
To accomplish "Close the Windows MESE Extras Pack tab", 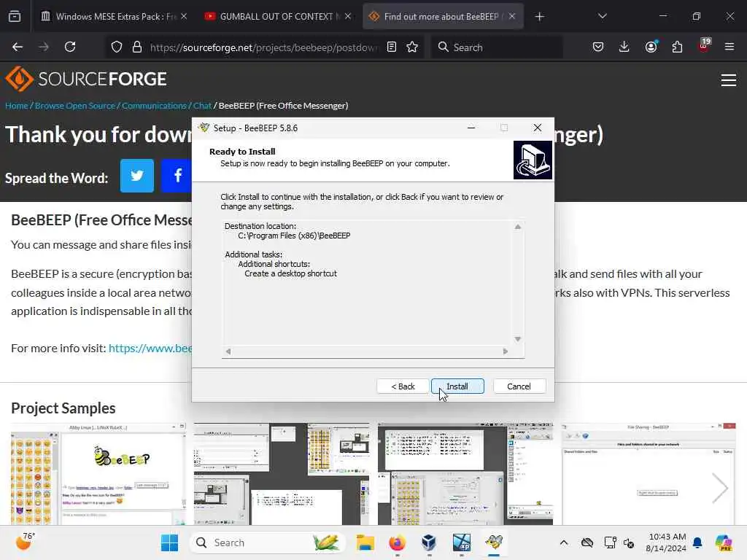I will tap(184, 16).
